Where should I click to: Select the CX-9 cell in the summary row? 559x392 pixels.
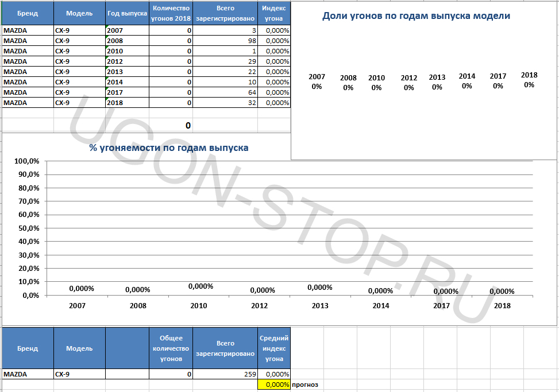79,374
